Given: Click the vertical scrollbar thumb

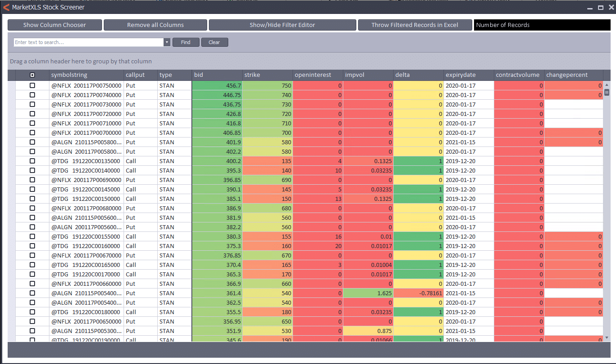Looking at the screenshot, I should coord(607,92).
